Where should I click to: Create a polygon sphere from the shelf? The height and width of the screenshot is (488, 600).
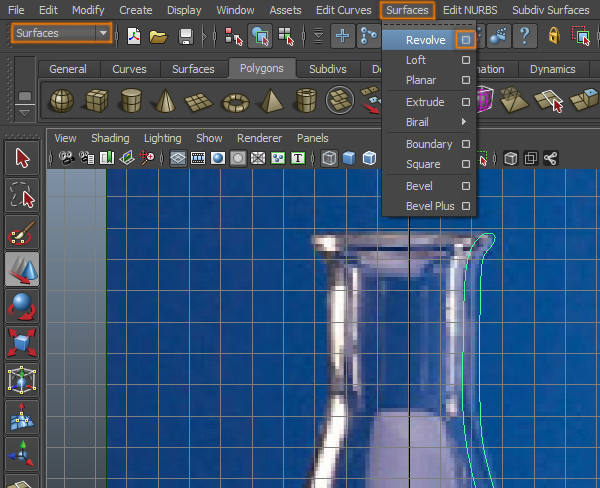click(x=62, y=101)
